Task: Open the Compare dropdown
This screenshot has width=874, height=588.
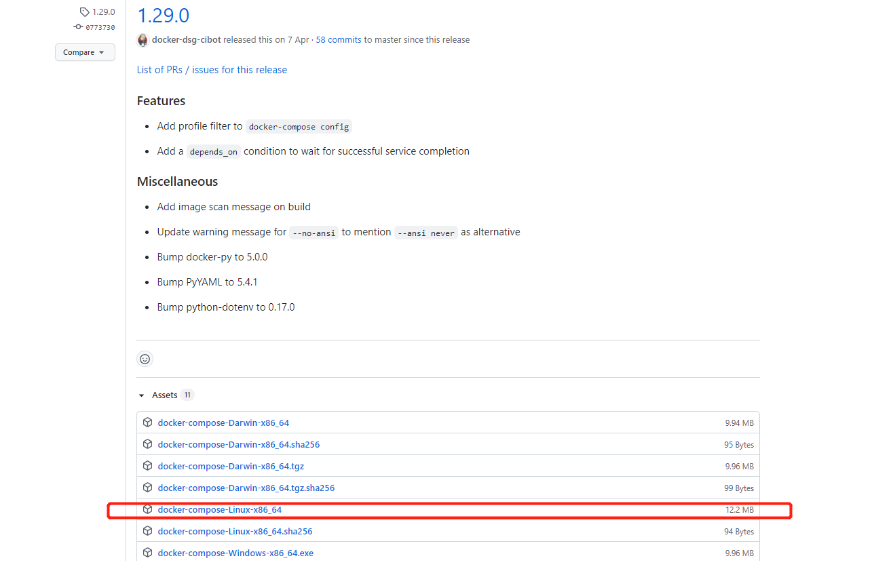Action: (x=85, y=52)
